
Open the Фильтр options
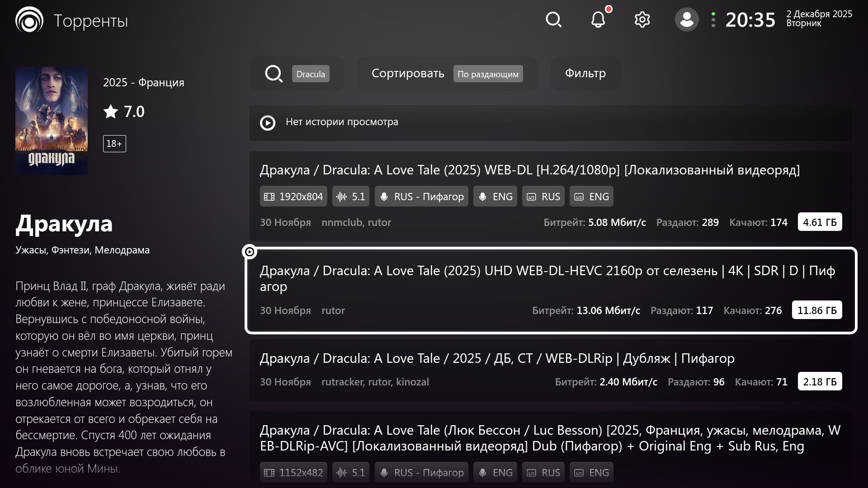click(585, 74)
